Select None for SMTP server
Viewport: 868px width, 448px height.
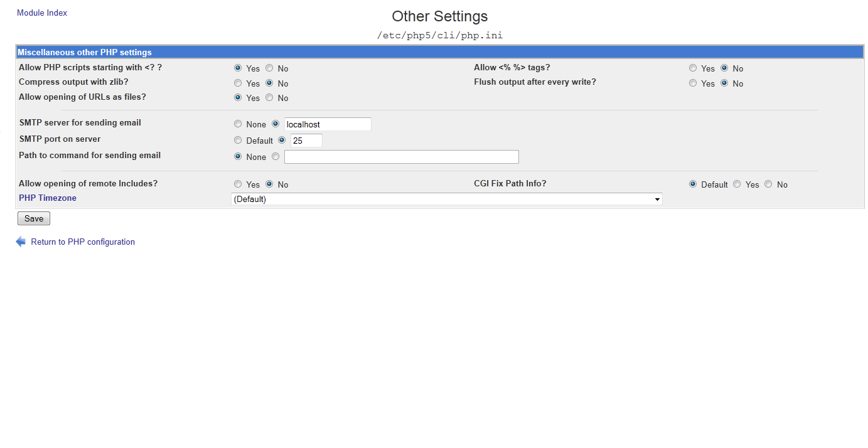tap(238, 124)
